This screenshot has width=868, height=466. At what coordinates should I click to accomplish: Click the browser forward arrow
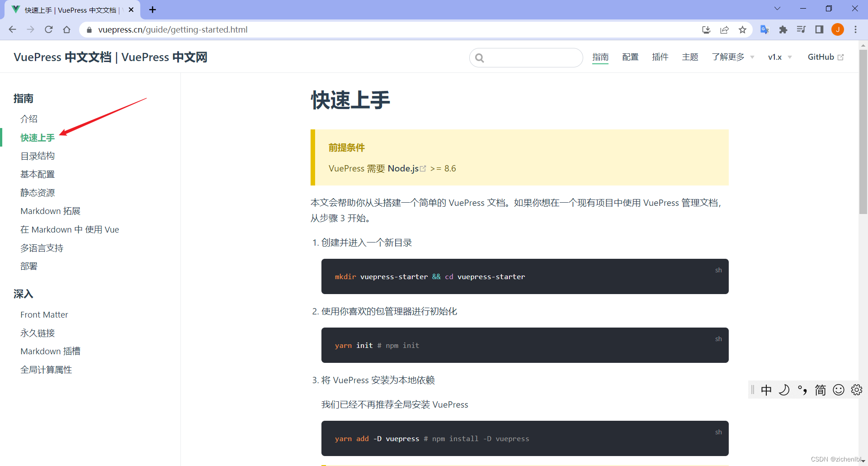(31, 29)
